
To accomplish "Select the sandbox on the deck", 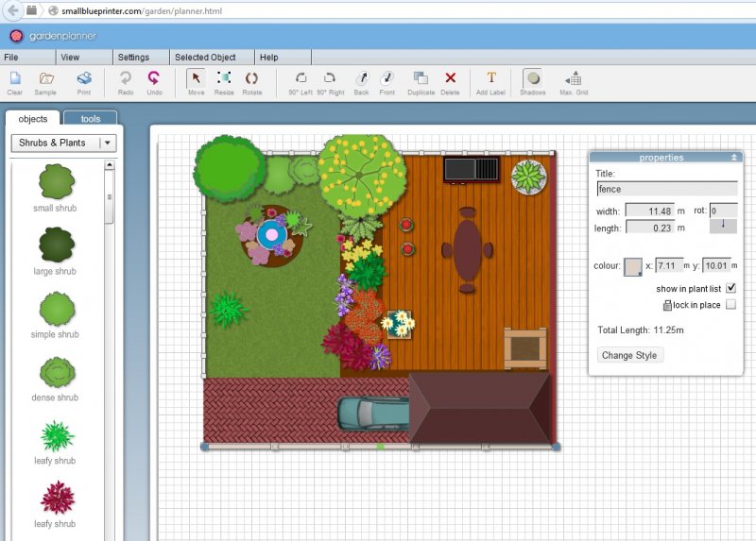I will click(x=525, y=348).
